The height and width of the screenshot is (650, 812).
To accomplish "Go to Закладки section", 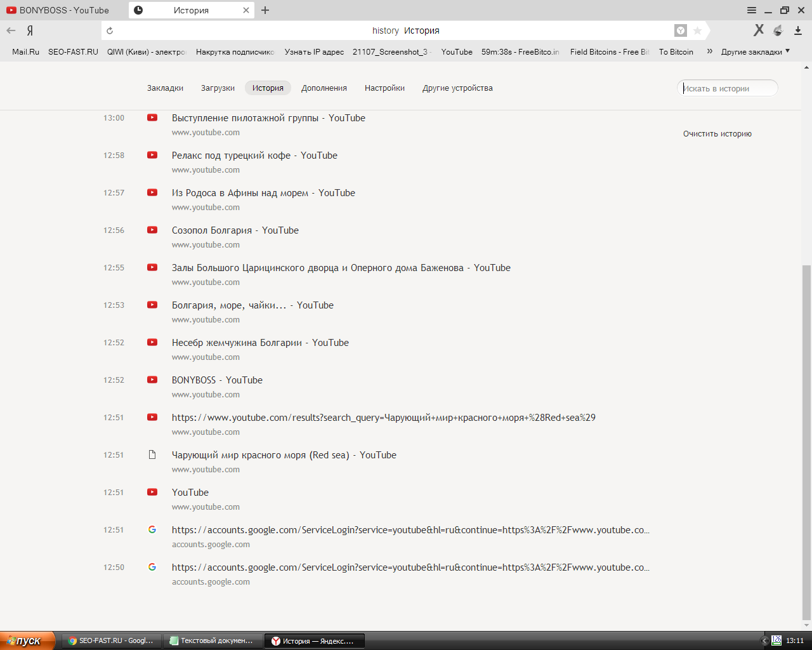I will 165,88.
